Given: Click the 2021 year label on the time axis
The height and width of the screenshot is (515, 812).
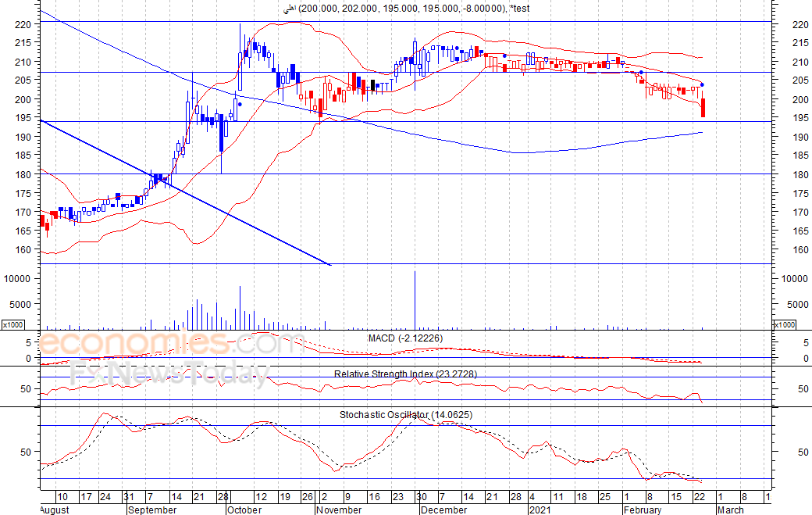Looking at the screenshot, I should coord(540,510).
